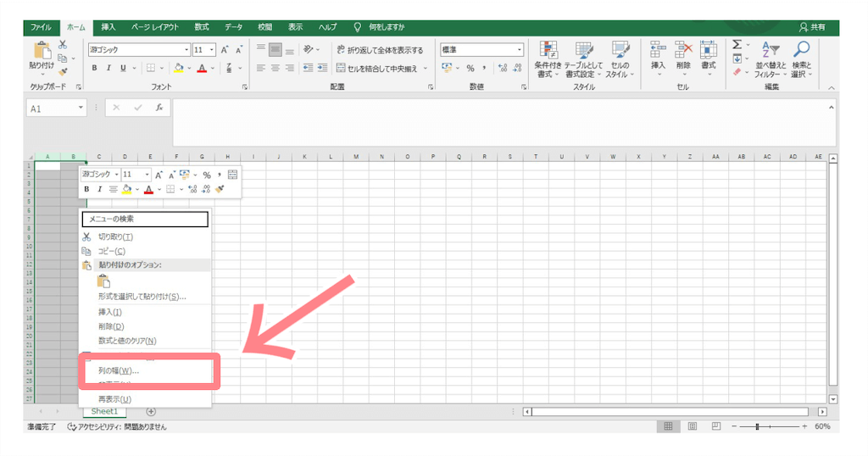Click the new sheet plus icon
The image size is (868, 456).
click(x=151, y=411)
